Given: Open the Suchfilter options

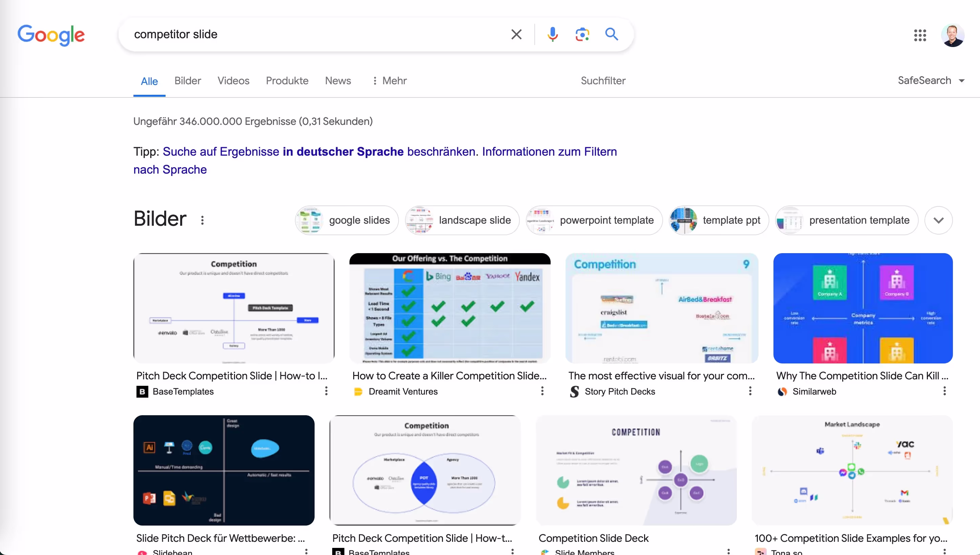Looking at the screenshot, I should tap(603, 81).
